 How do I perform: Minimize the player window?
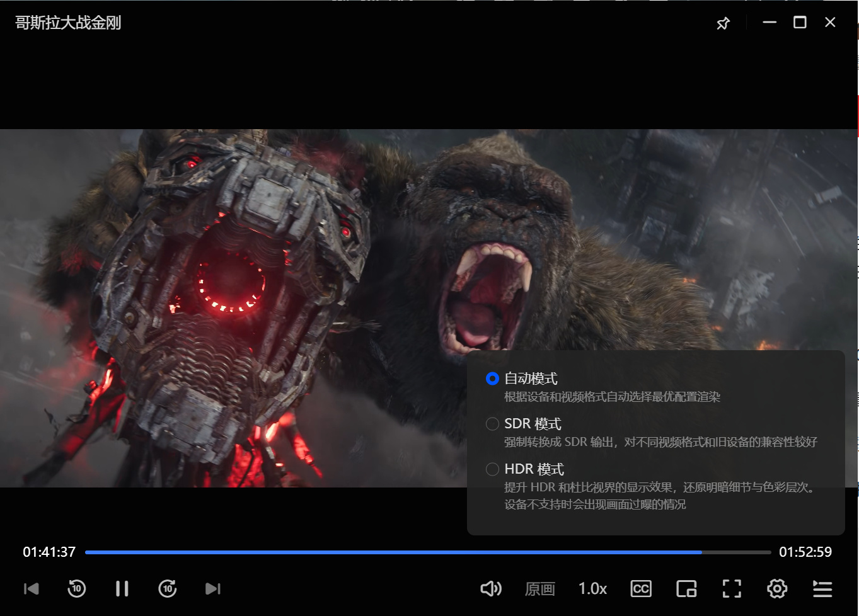(x=770, y=23)
